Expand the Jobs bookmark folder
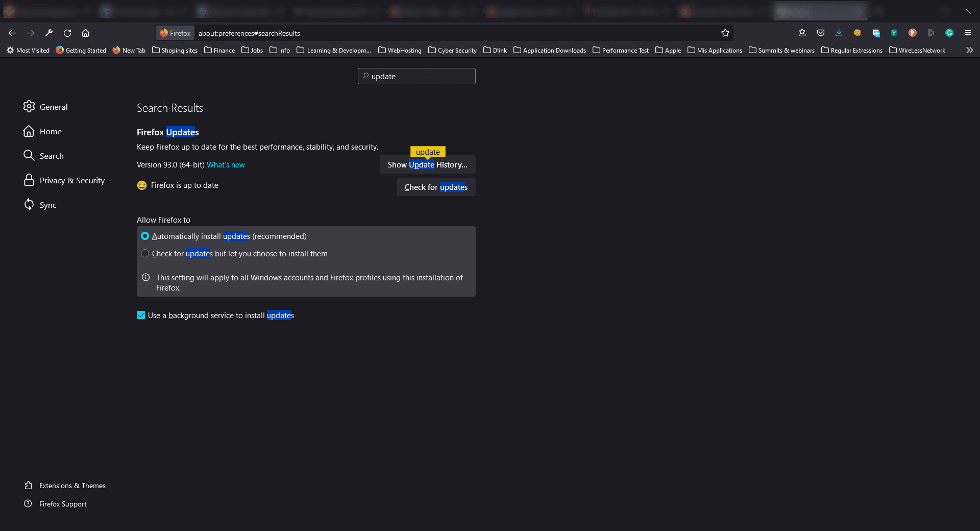Screen dimensions: 980x531 coord(252,50)
